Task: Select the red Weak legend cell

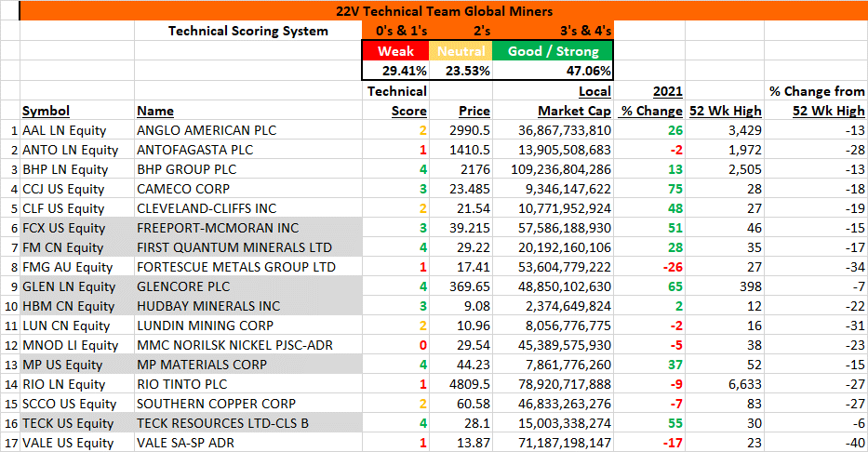Action: (x=395, y=51)
